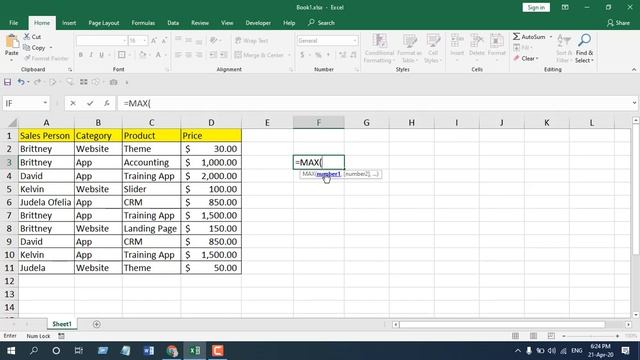Click the Save icon in quick access toolbar

pyautogui.click(x=7, y=82)
